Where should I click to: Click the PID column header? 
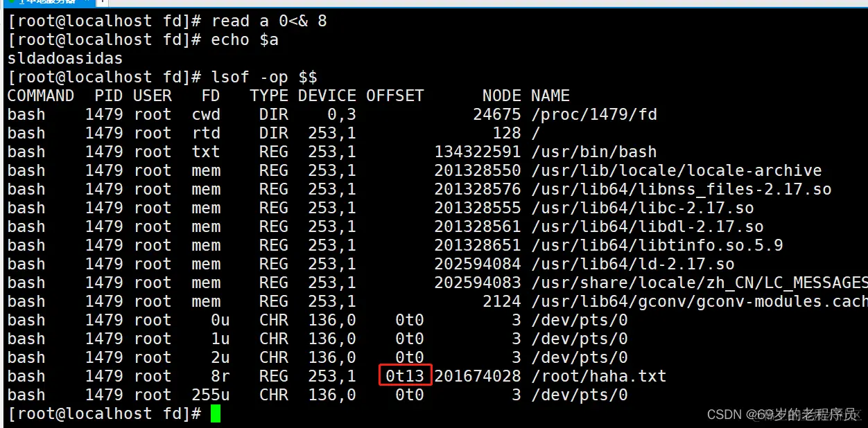pos(109,96)
